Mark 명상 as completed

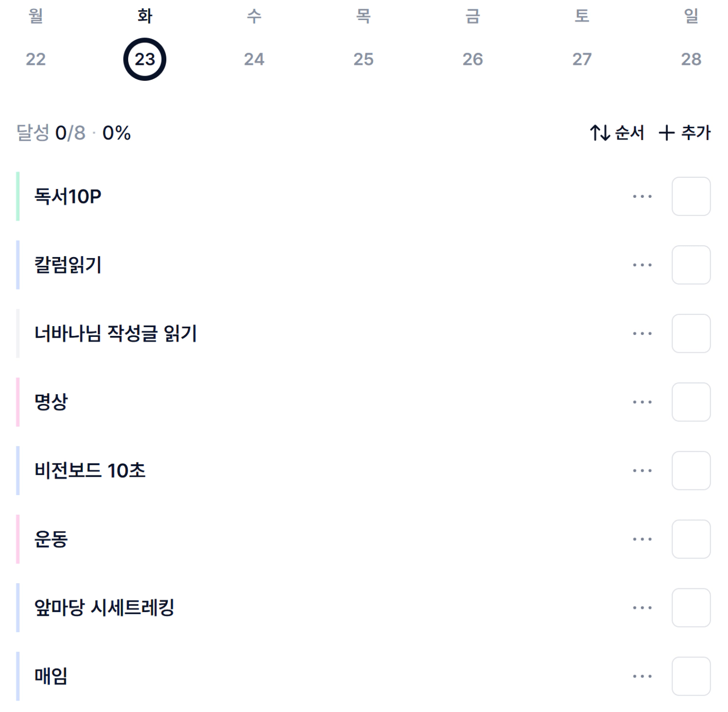click(691, 402)
